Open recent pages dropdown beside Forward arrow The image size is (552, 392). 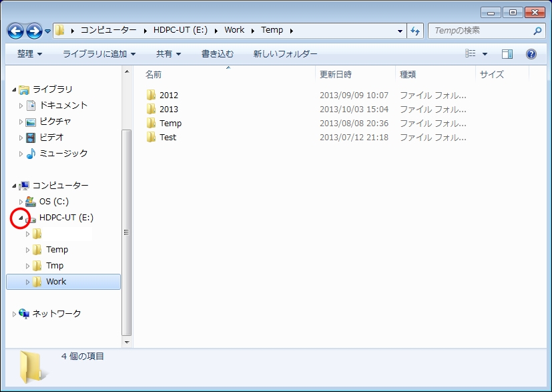coord(47,31)
